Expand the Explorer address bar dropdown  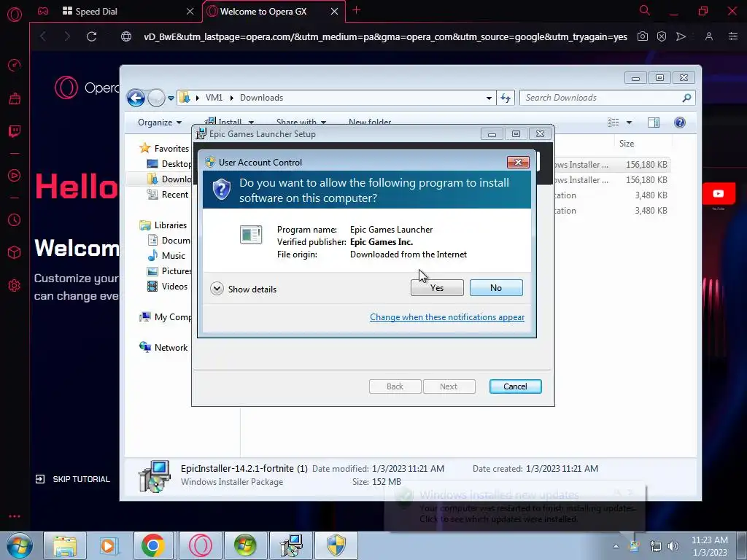coord(489,98)
